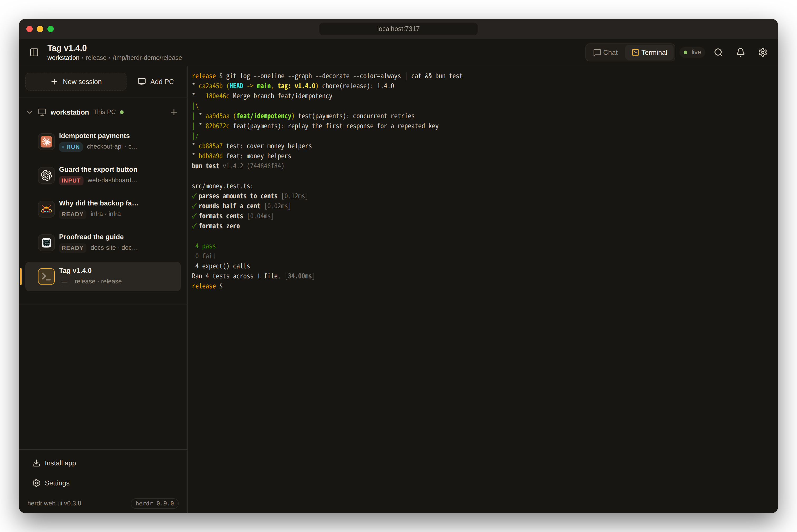Image resolution: width=797 pixels, height=532 pixels.
Task: Open the Proofread the guide session
Action: (103, 243)
